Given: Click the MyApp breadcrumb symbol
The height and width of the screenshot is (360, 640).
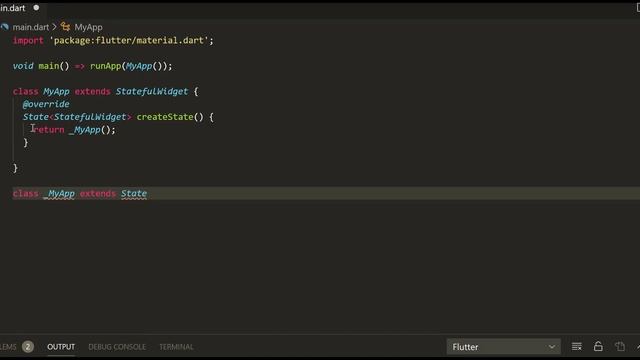Looking at the screenshot, I should 88,27.
